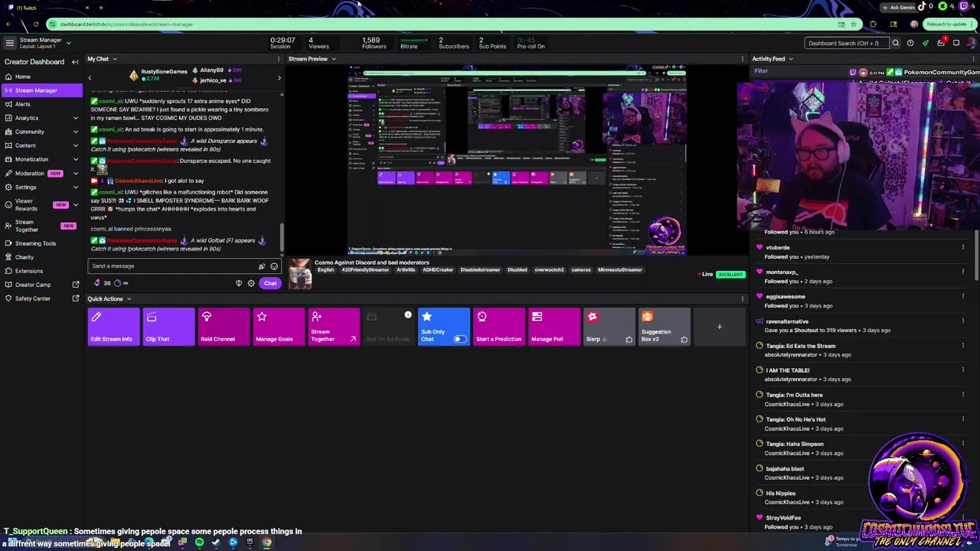
Task: Open the Alerts page
Action: [x=41, y=104]
